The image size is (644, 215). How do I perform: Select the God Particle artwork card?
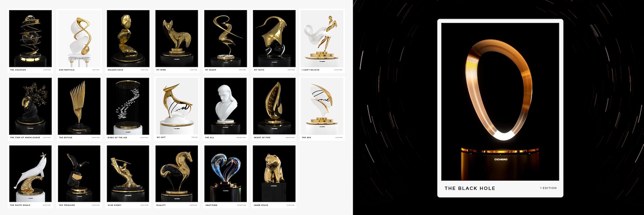[x=79, y=41]
